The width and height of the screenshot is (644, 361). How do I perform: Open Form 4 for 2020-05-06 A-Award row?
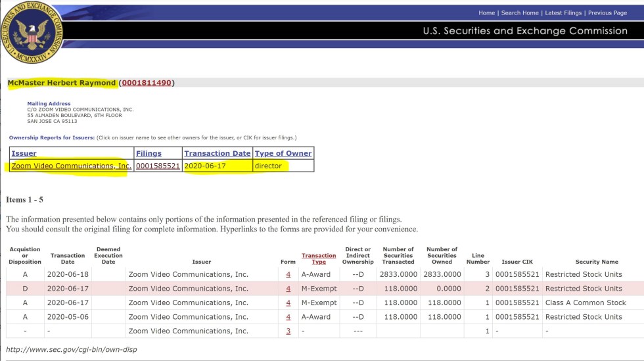pyautogui.click(x=288, y=317)
